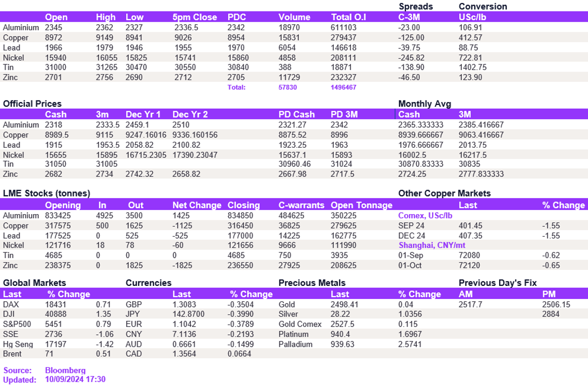Select Shanghai, CNY/mt label
The height and width of the screenshot is (391, 588).
(x=432, y=246)
